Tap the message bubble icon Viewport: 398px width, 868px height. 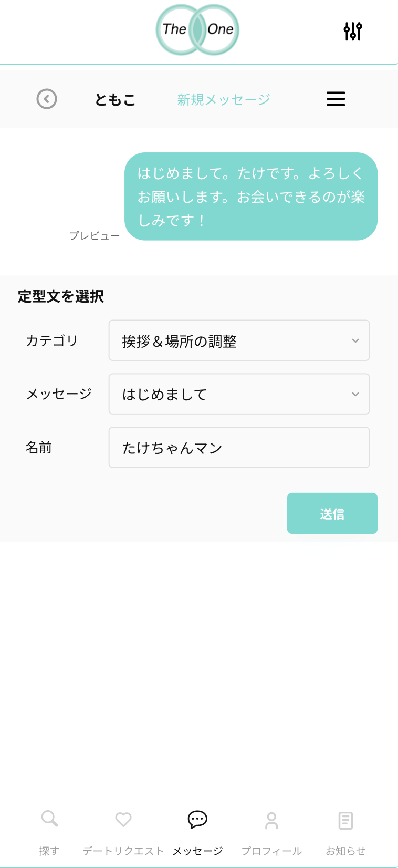(197, 819)
